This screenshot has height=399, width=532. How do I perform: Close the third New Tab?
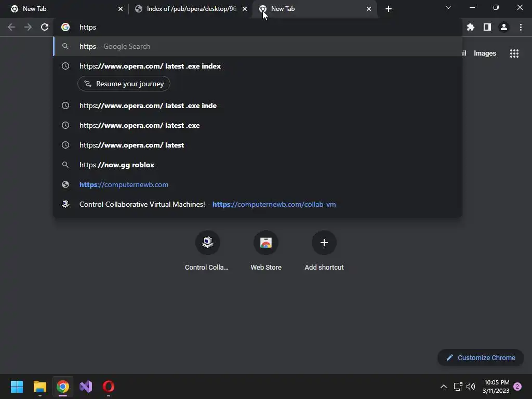point(369,9)
